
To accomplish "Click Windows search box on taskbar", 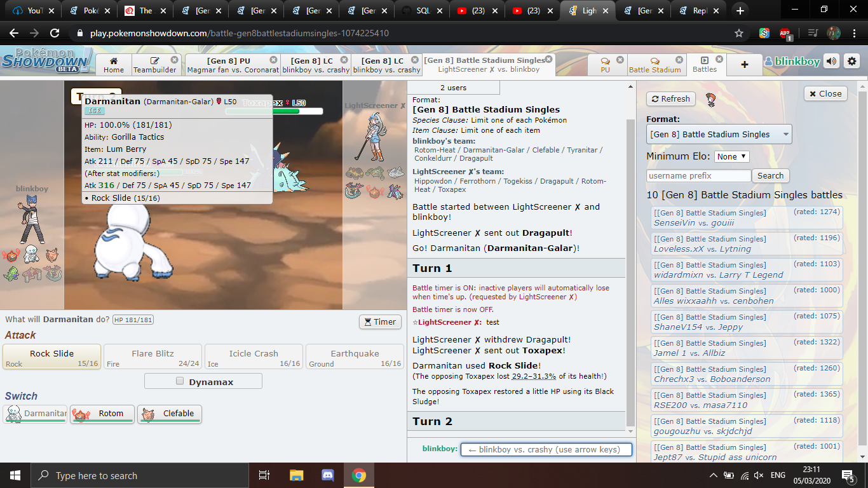I will coord(140,475).
